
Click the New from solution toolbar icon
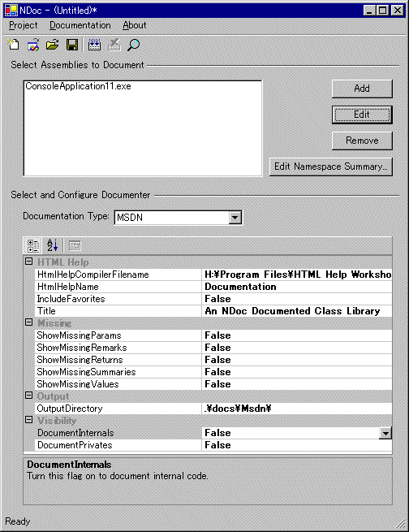33,45
